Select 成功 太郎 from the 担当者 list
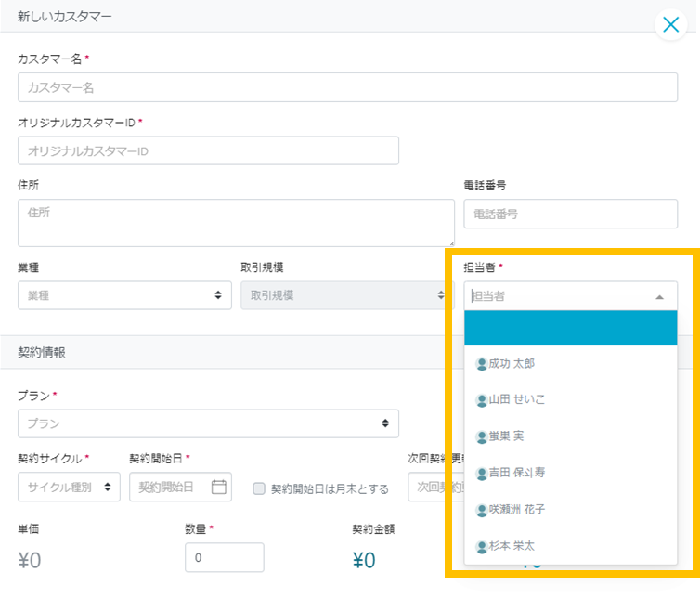 tap(571, 364)
